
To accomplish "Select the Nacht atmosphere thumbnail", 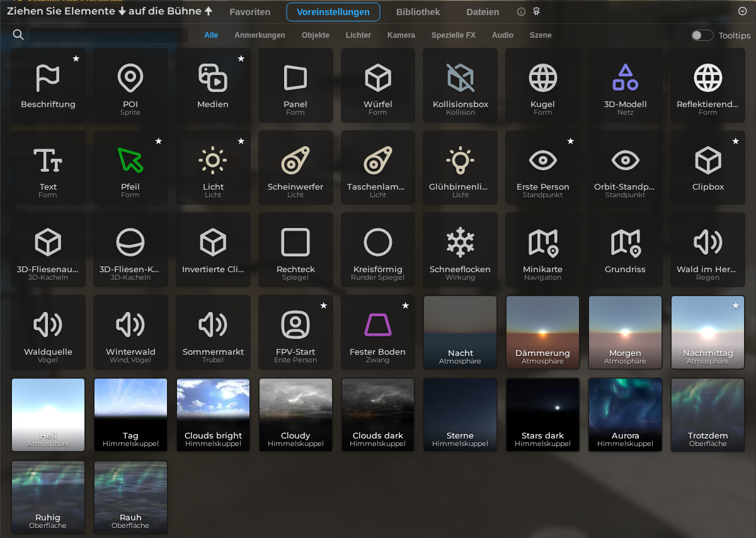I will point(461,333).
